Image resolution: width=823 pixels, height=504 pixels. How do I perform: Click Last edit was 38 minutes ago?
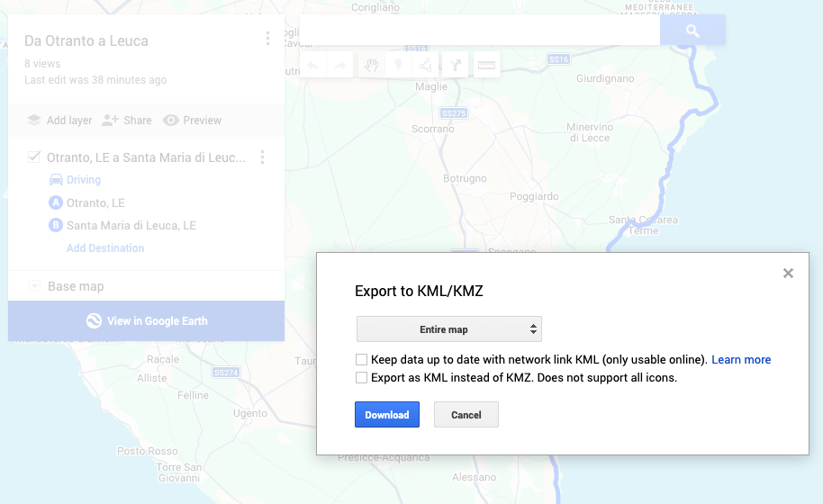[95, 80]
